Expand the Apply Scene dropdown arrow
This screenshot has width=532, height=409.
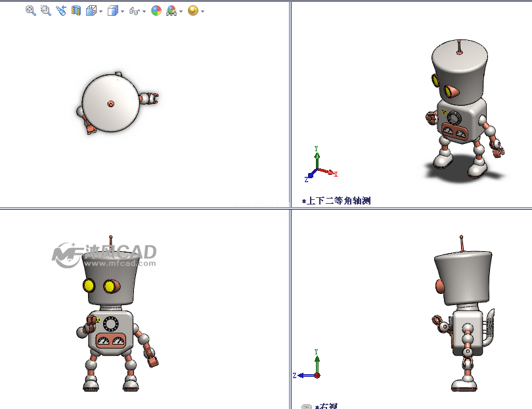[x=181, y=12]
